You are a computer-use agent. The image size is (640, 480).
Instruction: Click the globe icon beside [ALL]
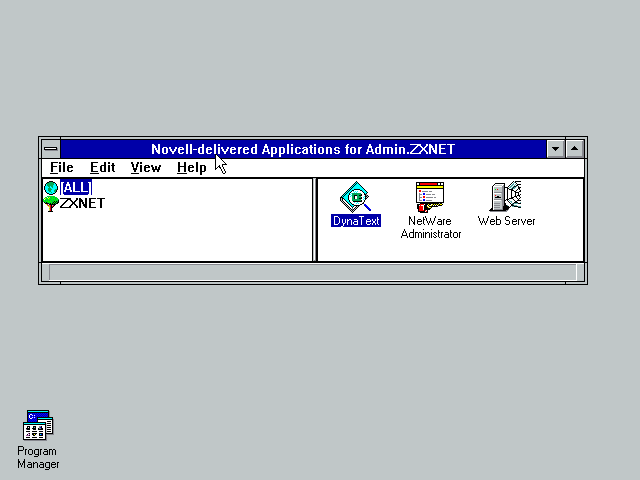[51, 188]
